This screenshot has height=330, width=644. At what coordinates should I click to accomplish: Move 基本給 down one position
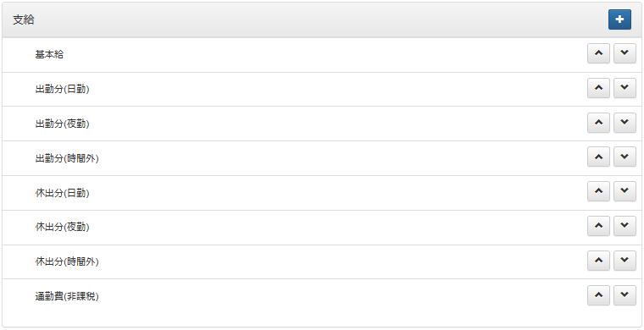tap(625, 53)
